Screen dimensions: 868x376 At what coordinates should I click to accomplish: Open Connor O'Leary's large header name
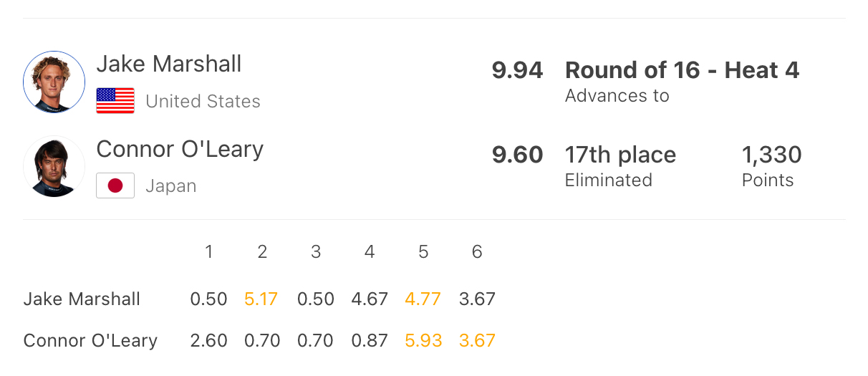point(180,149)
